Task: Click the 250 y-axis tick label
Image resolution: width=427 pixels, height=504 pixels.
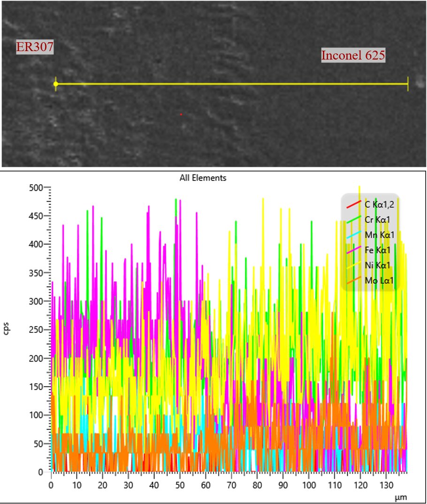Action: tap(36, 330)
